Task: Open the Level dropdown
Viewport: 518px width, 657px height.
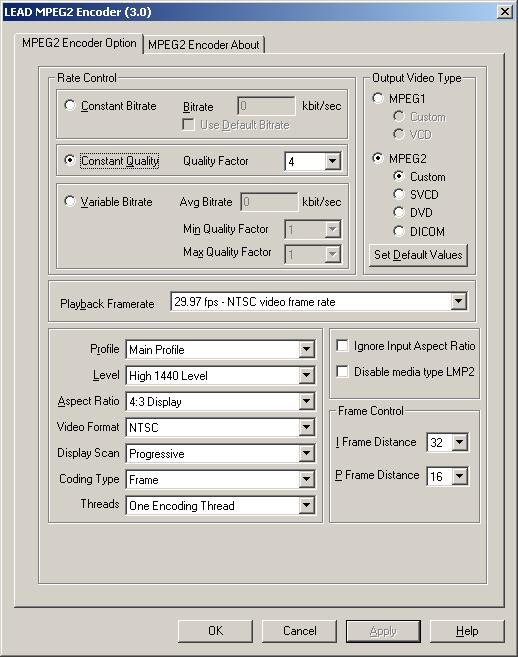Action: [306, 375]
